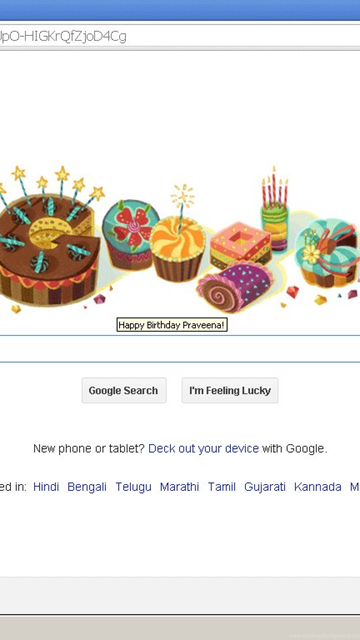Click the I'm Feeling Lucky button
This screenshot has height=640, width=360.
point(230,391)
